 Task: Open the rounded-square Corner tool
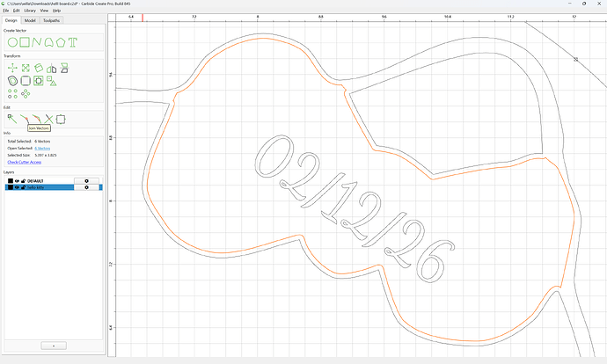(x=26, y=81)
